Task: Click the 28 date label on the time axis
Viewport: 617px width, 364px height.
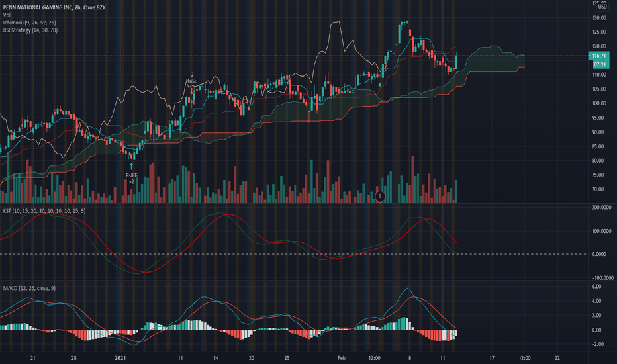Action: click(x=74, y=358)
